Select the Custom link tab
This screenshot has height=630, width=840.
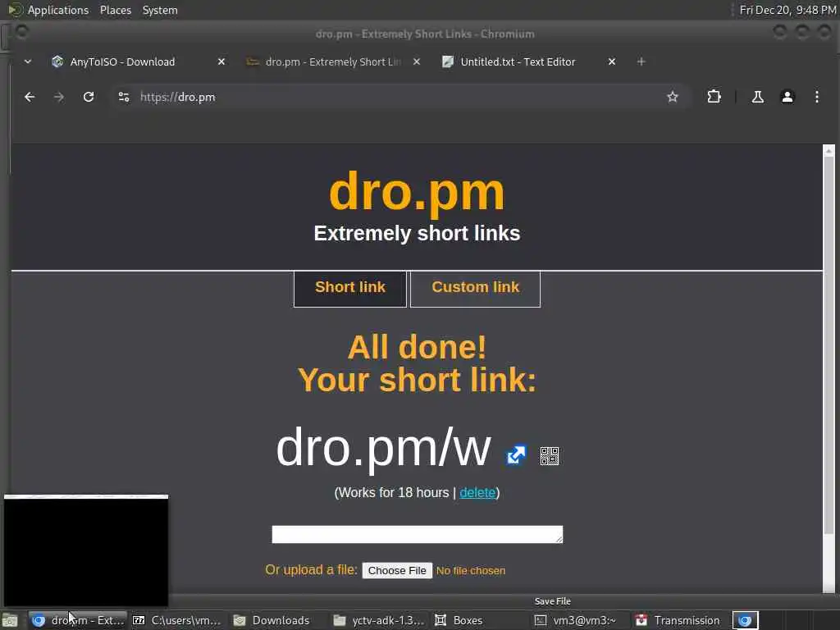[x=475, y=289]
